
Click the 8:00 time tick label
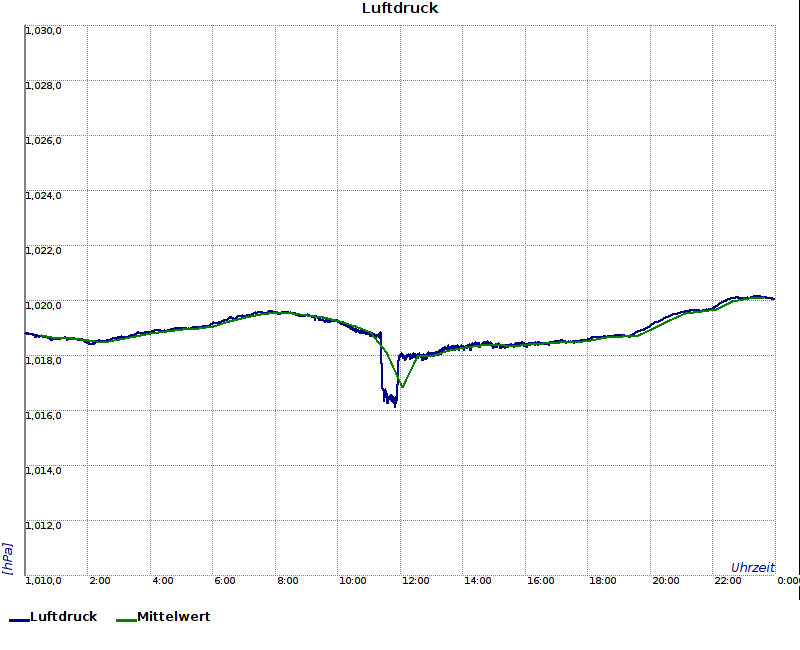(x=288, y=581)
